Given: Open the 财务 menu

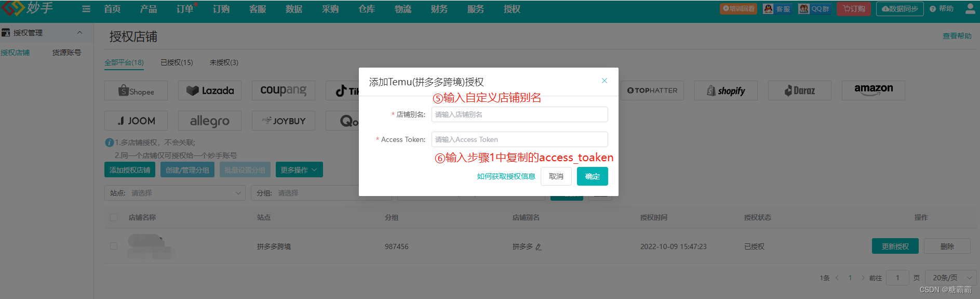Looking at the screenshot, I should click(x=439, y=9).
